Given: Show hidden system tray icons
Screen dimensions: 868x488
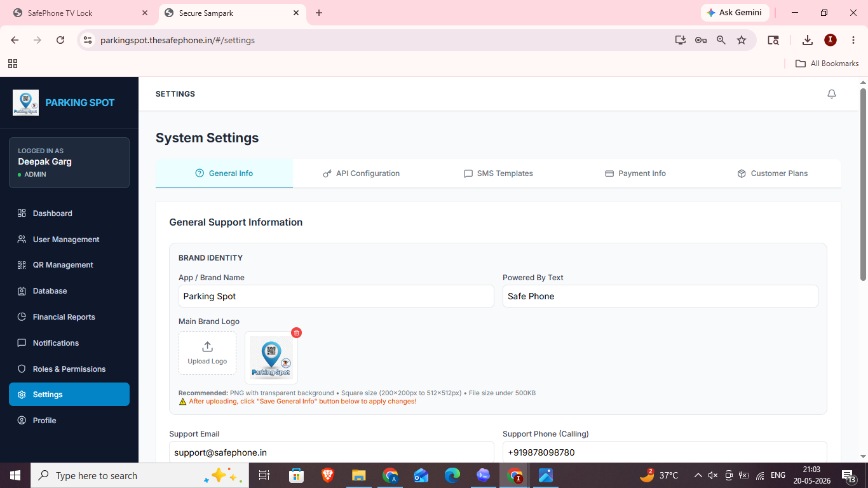Looking at the screenshot, I should coord(698,475).
